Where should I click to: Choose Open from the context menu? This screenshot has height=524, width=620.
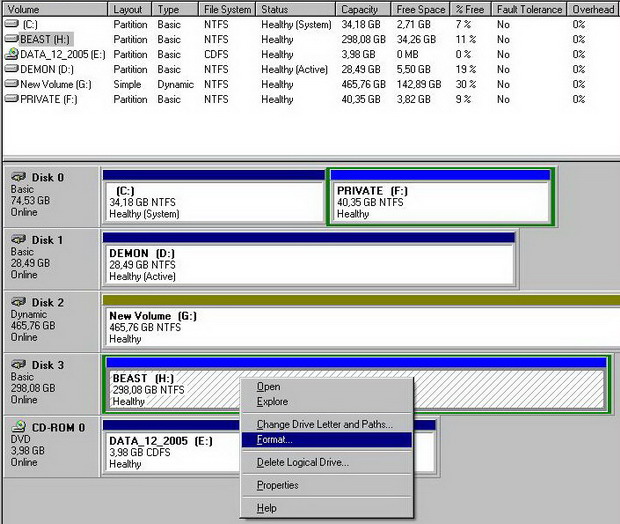coord(327,386)
